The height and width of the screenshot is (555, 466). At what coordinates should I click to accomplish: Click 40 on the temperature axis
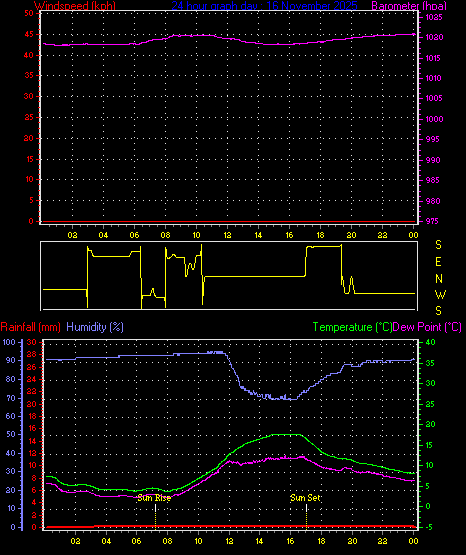[430, 342]
